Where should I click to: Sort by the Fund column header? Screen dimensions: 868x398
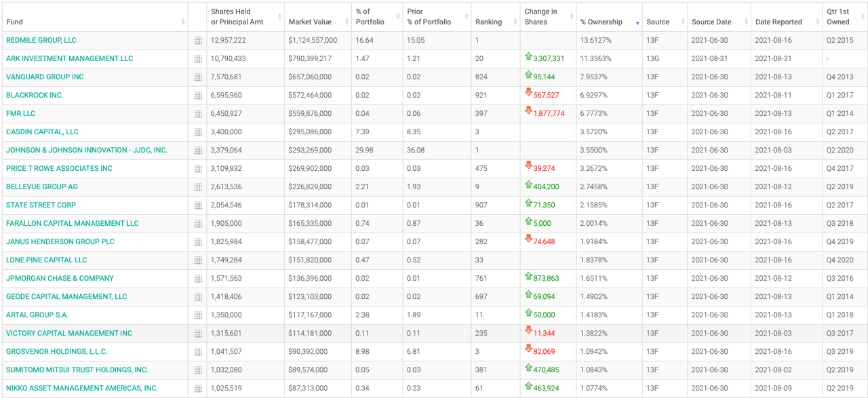pyautogui.click(x=15, y=22)
